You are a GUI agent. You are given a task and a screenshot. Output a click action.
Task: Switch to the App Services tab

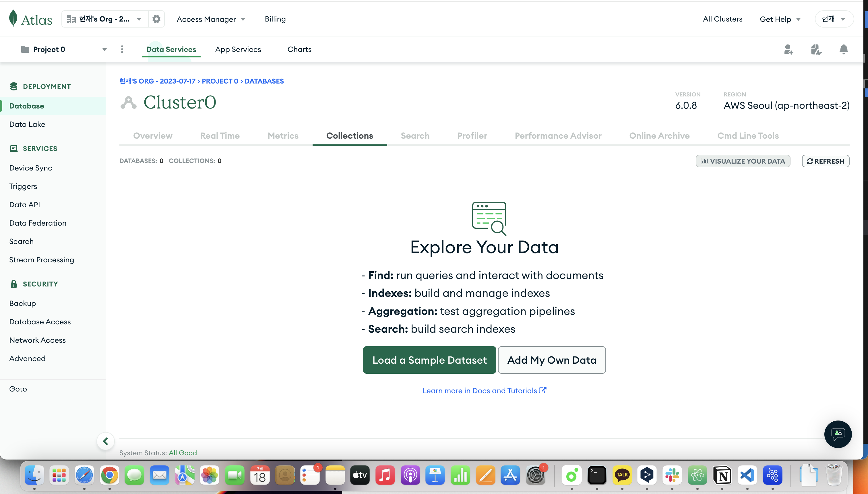pos(238,50)
